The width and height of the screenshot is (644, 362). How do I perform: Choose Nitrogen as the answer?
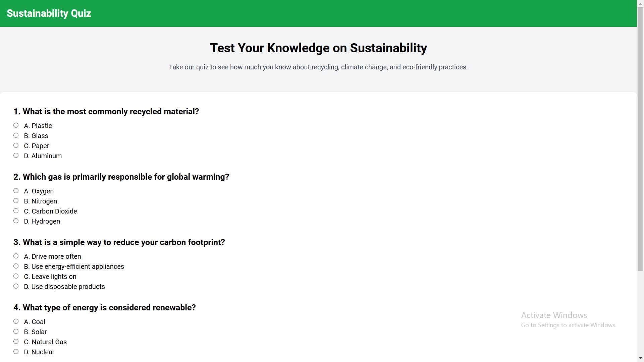16,201
